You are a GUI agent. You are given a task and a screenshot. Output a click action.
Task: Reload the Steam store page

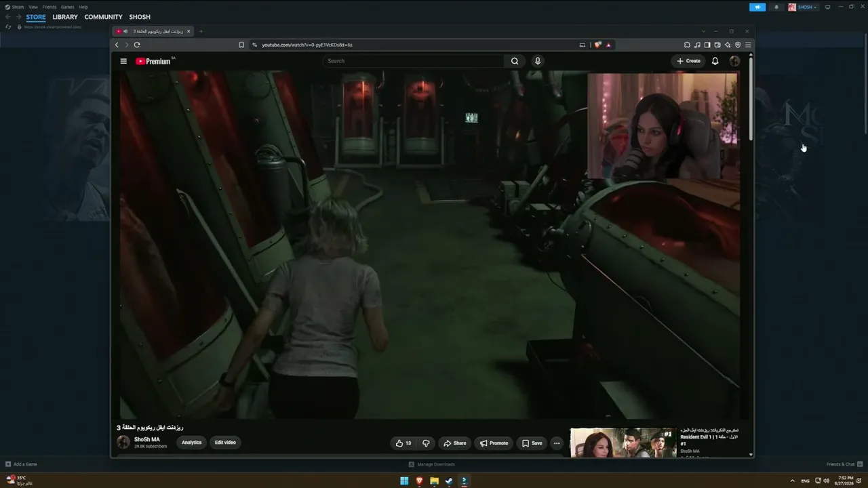[9, 26]
